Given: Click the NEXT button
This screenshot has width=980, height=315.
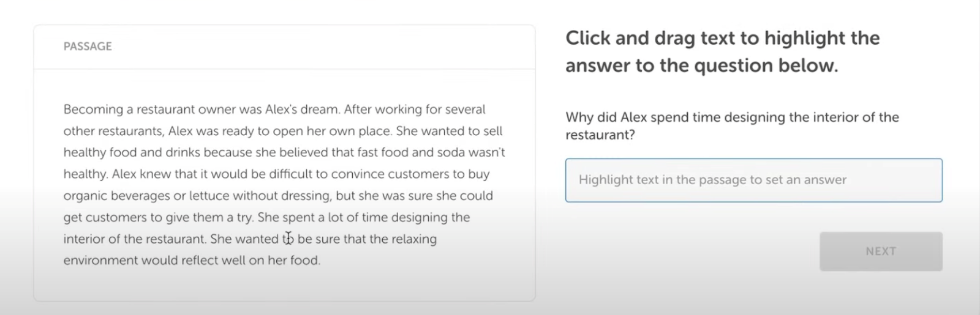Looking at the screenshot, I should (x=880, y=251).
